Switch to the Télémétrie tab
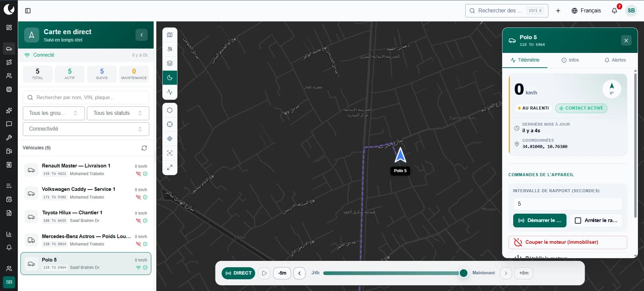The height and width of the screenshot is (291, 644). (525, 60)
